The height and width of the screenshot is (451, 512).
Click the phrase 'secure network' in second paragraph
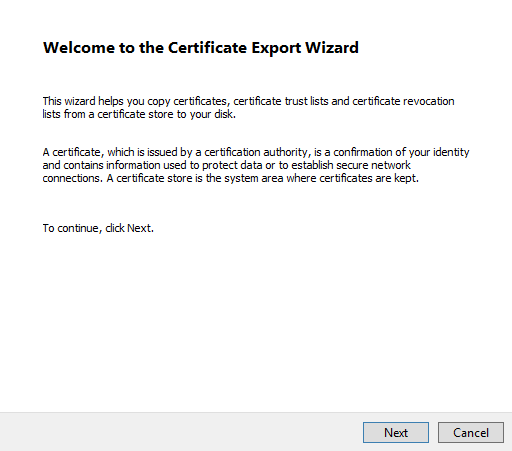tap(373, 165)
